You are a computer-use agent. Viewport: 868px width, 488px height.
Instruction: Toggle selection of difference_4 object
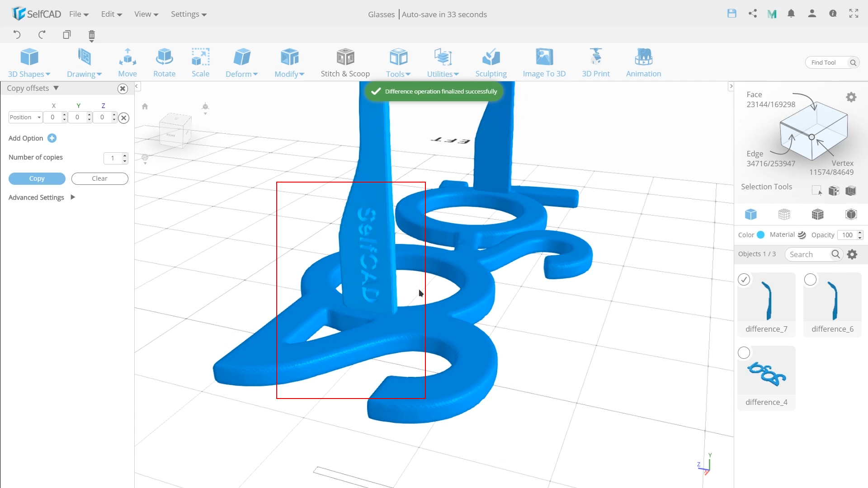tap(744, 353)
